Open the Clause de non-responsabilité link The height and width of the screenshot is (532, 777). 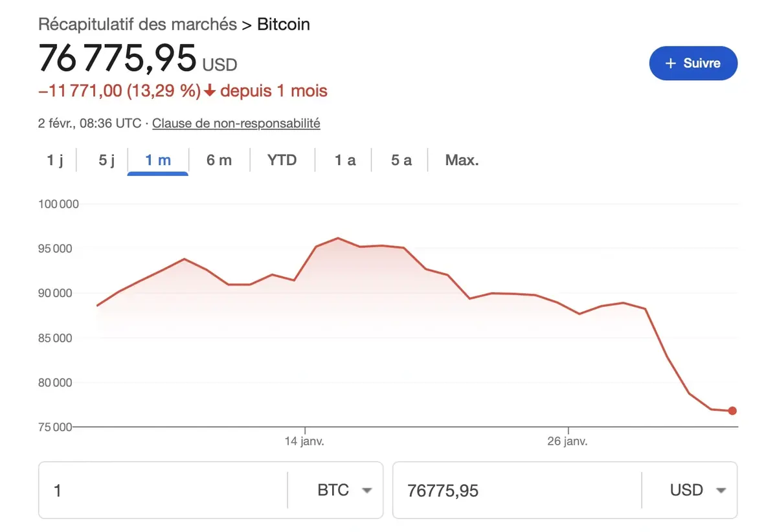(236, 123)
